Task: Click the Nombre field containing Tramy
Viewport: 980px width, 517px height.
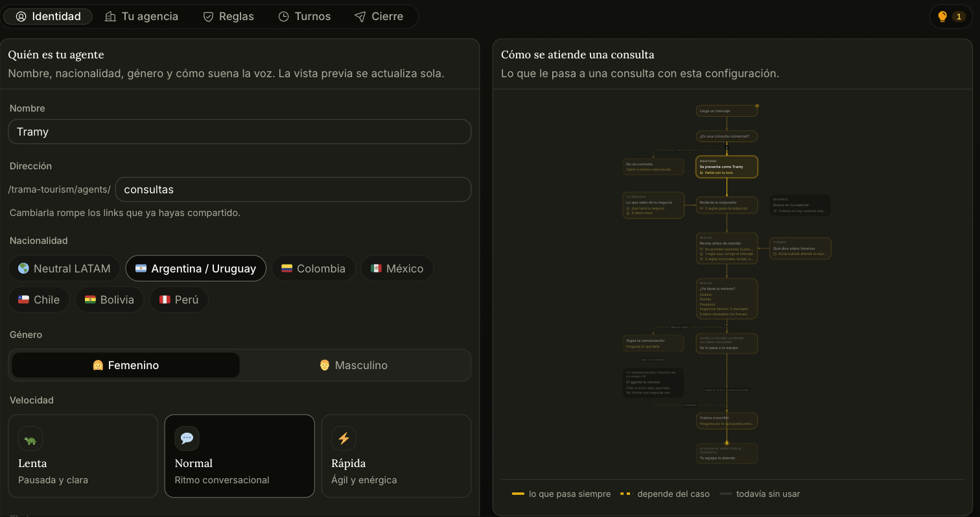Action: (x=239, y=132)
